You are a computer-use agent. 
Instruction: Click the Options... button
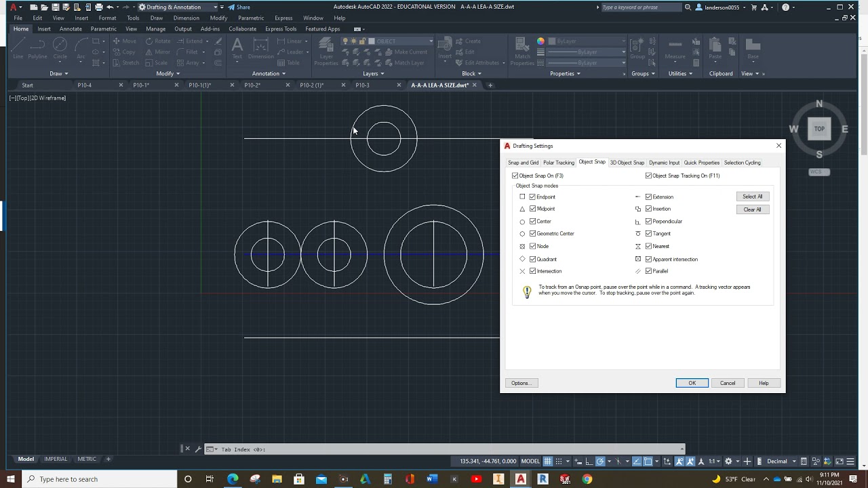(x=521, y=383)
